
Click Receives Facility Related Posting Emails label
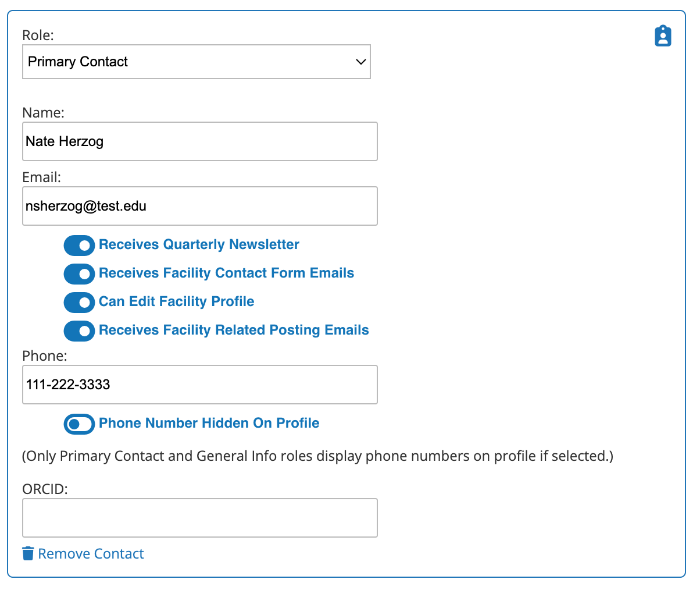pos(234,330)
